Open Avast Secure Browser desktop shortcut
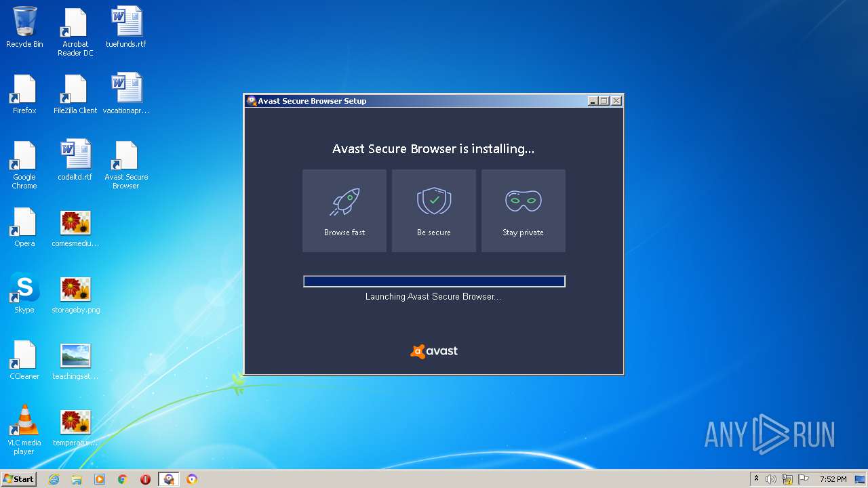This screenshot has height=488, width=868. coord(126,165)
